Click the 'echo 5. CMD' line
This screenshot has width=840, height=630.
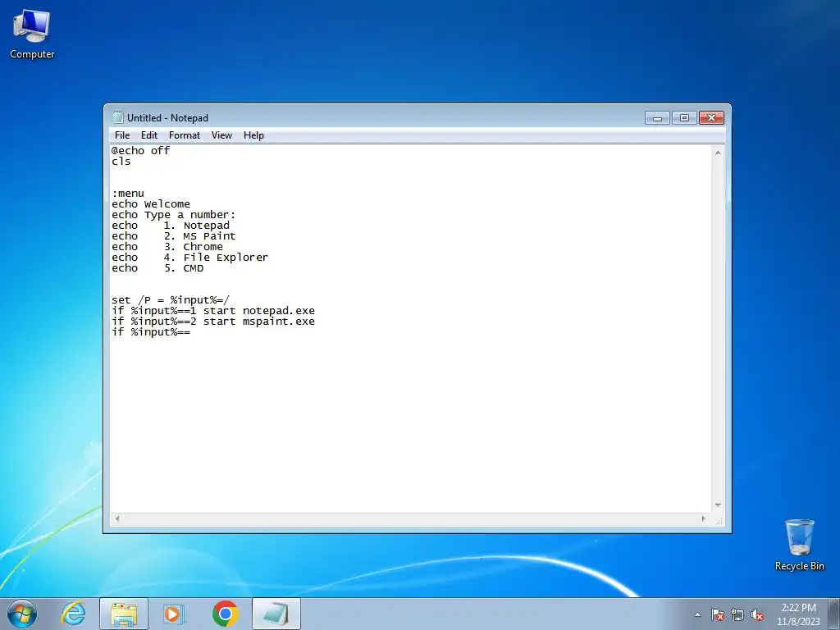tap(157, 268)
